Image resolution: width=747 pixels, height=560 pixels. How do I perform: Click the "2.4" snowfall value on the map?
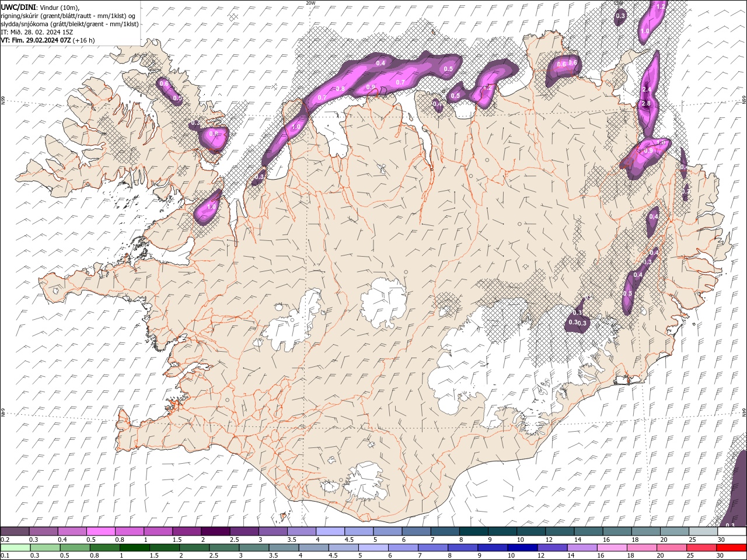pos(646,89)
